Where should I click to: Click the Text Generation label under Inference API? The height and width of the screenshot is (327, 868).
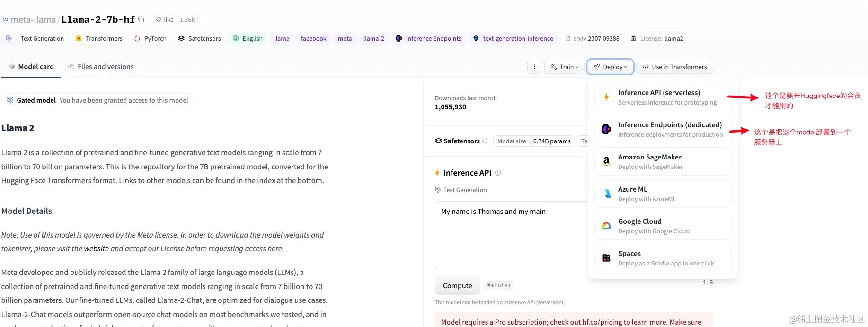point(465,190)
